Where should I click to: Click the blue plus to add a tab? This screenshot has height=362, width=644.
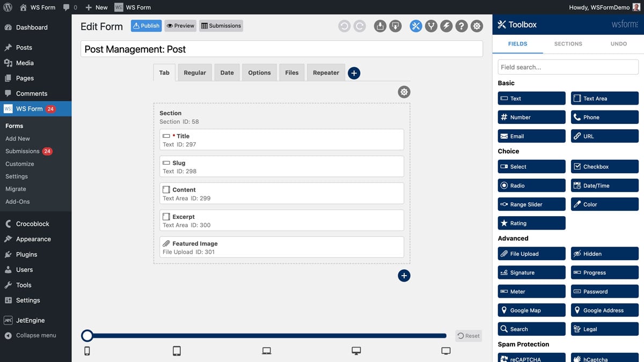354,72
